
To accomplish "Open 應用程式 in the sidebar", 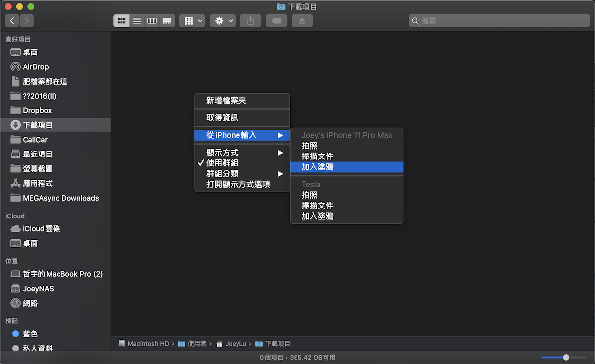I will [55, 183].
